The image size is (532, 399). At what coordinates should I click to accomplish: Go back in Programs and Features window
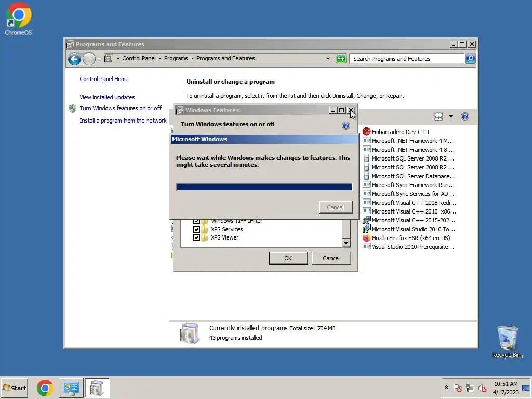(x=74, y=59)
